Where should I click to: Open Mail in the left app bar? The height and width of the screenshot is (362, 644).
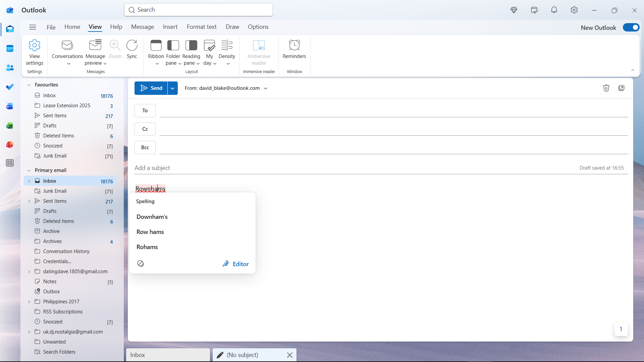(10, 29)
